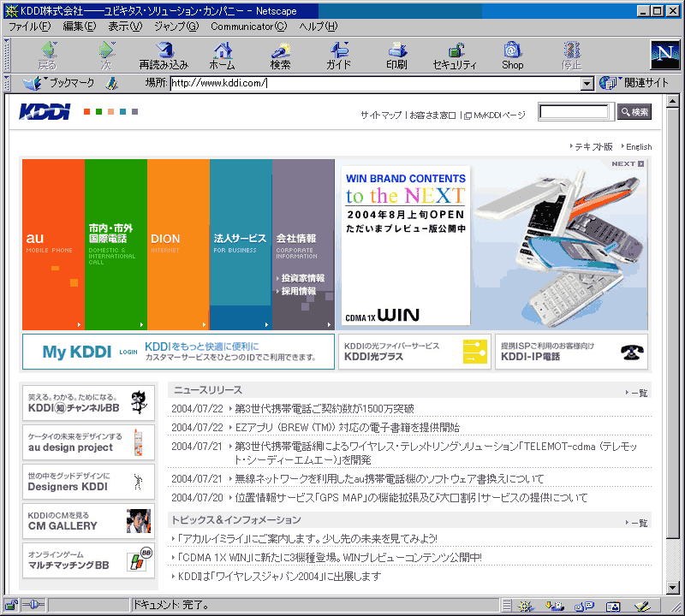Expand the 市内・市外 国際電話 panel
The height and width of the screenshot is (616, 685).
116,245
